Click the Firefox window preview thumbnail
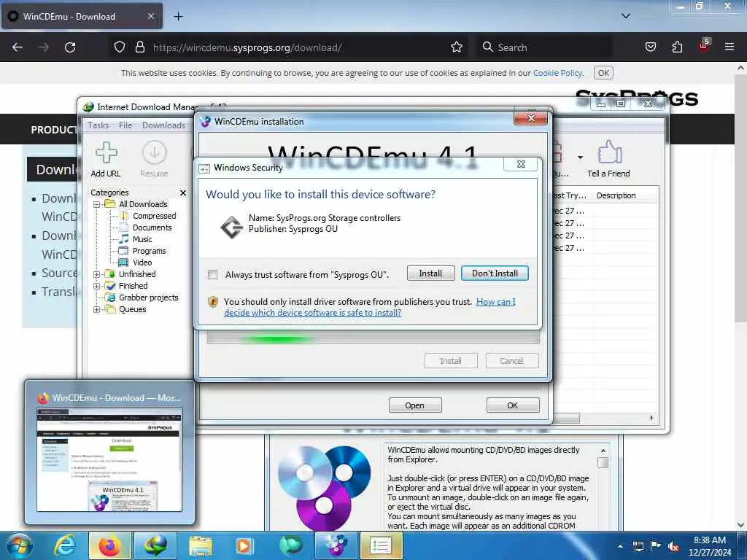Viewport: 747px width, 560px height. tap(109, 459)
